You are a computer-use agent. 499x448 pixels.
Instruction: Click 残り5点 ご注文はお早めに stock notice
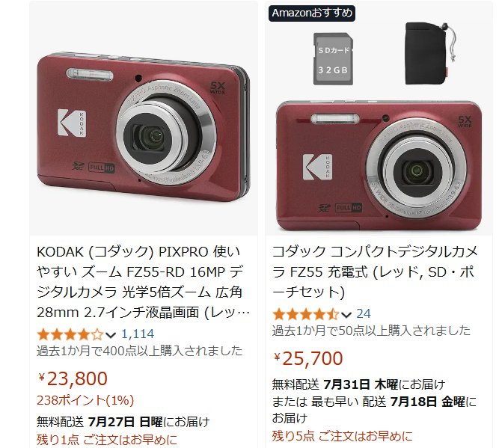(x=342, y=436)
